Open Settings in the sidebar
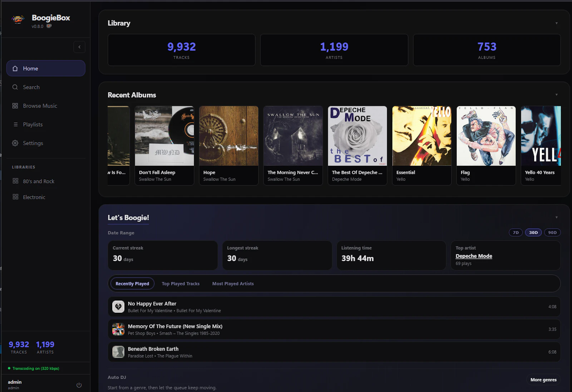 point(46,143)
